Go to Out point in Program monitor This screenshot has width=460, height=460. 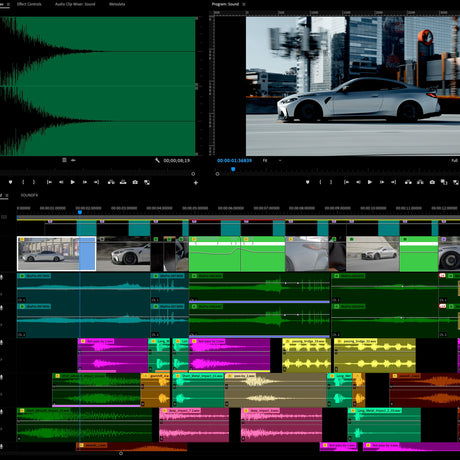[x=394, y=182]
